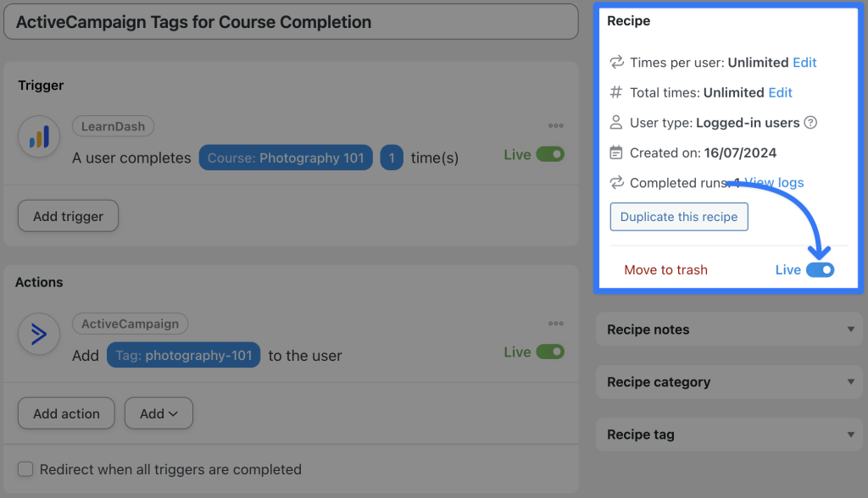Turn off the recipe's Live switch
This screenshot has height=498, width=868.
819,268
